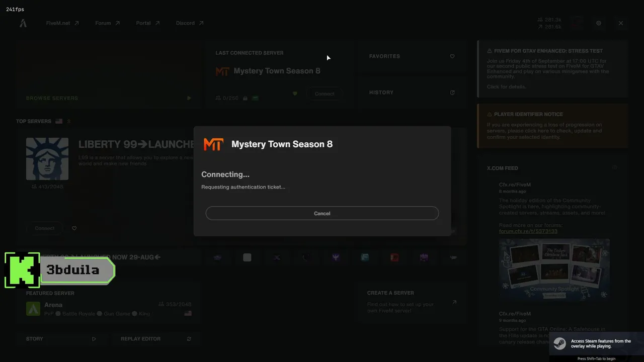Open the Arena featured server name
This screenshot has width=644, height=362.
click(53, 305)
